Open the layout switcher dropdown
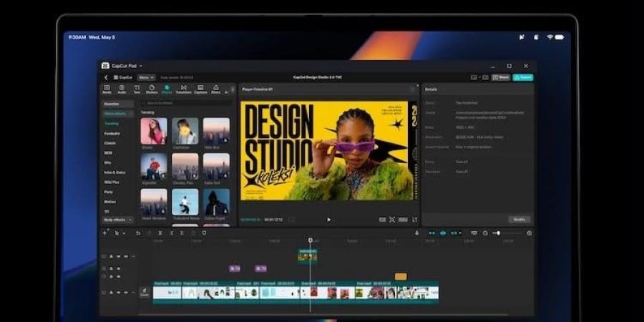This screenshot has height=322, width=644. pos(476,77)
